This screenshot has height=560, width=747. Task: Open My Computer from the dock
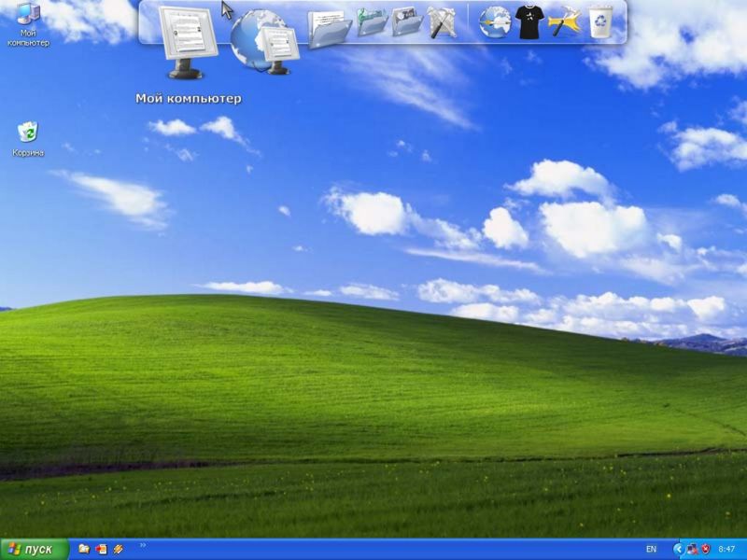189,42
